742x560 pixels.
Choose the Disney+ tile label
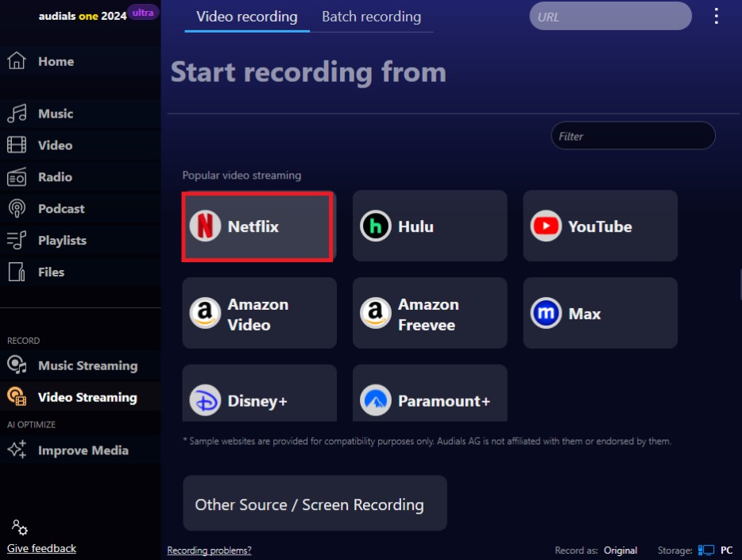tap(257, 401)
